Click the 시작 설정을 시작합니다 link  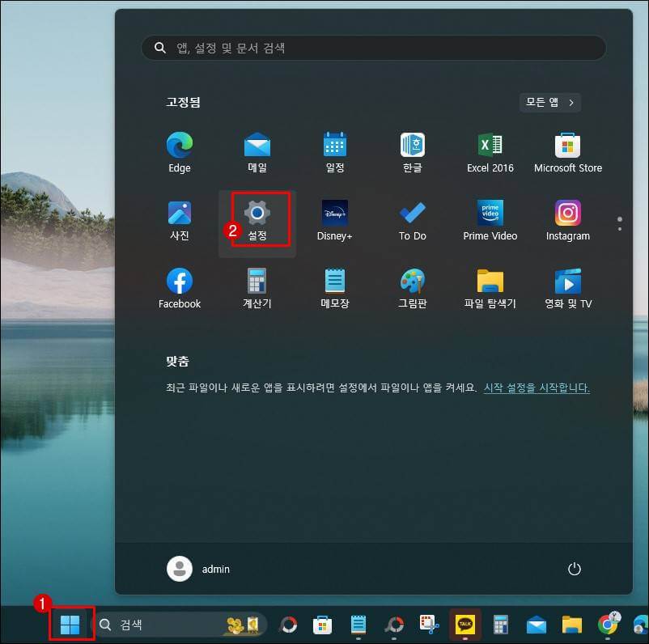pyautogui.click(x=537, y=388)
